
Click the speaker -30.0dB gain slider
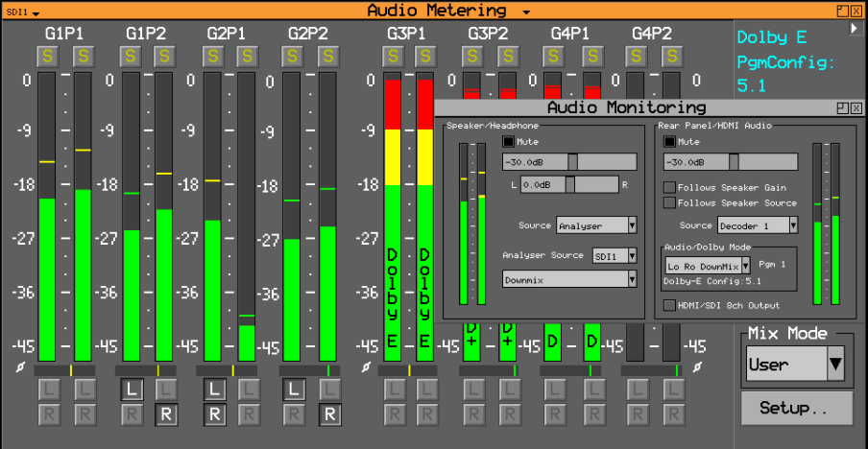569,162
